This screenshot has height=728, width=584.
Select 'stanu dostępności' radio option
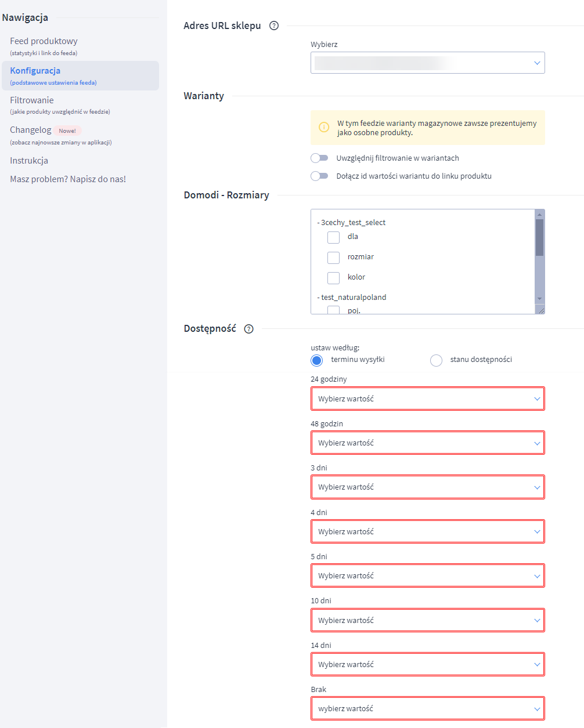436,360
